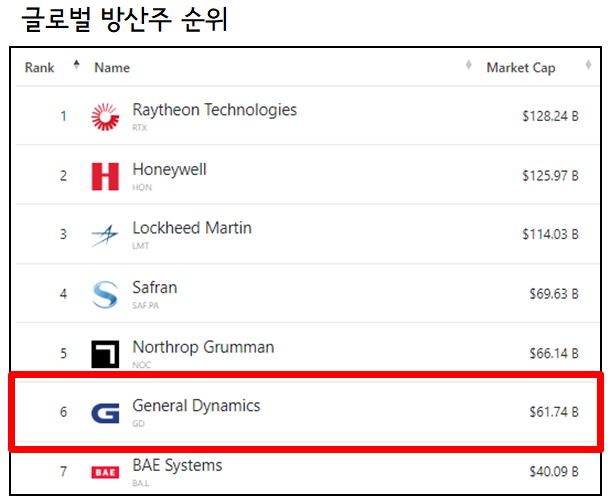The height and width of the screenshot is (504, 612).
Task: Click the black Northrop Grumman logo
Action: point(105,354)
